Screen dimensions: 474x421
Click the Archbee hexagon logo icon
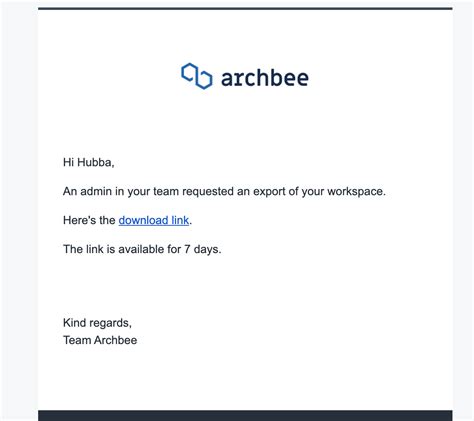(196, 76)
